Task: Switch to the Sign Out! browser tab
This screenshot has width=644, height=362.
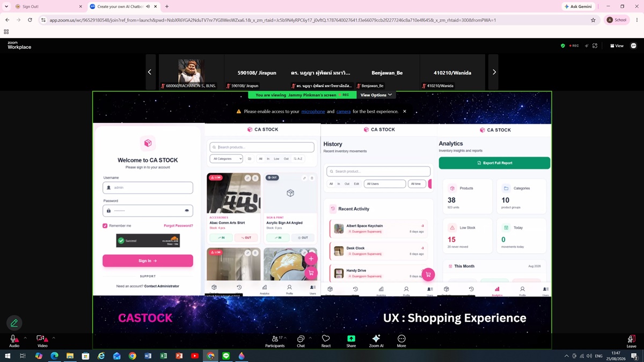Action: (x=48, y=6)
